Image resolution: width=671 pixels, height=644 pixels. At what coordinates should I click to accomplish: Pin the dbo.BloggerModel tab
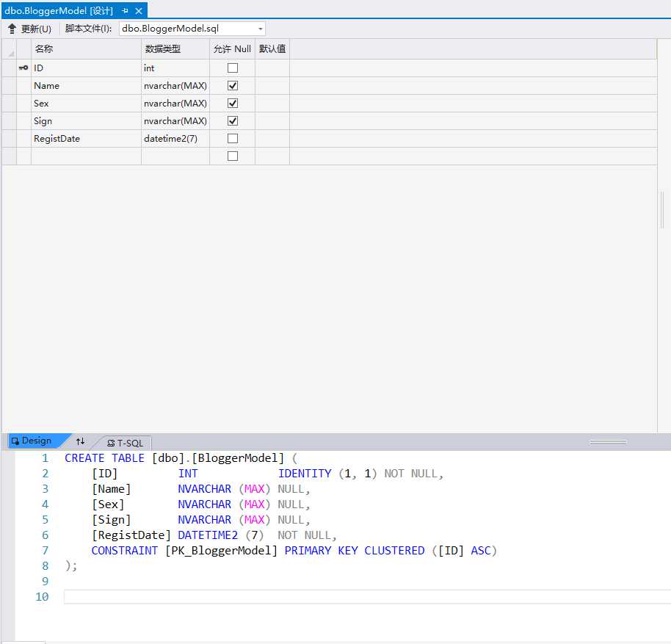[x=125, y=10]
